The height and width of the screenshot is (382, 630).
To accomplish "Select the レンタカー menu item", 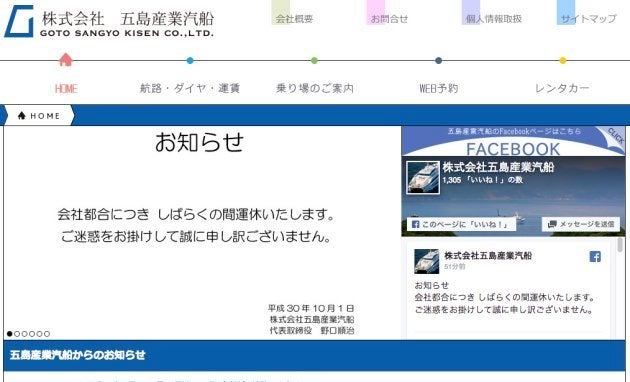I will [562, 88].
